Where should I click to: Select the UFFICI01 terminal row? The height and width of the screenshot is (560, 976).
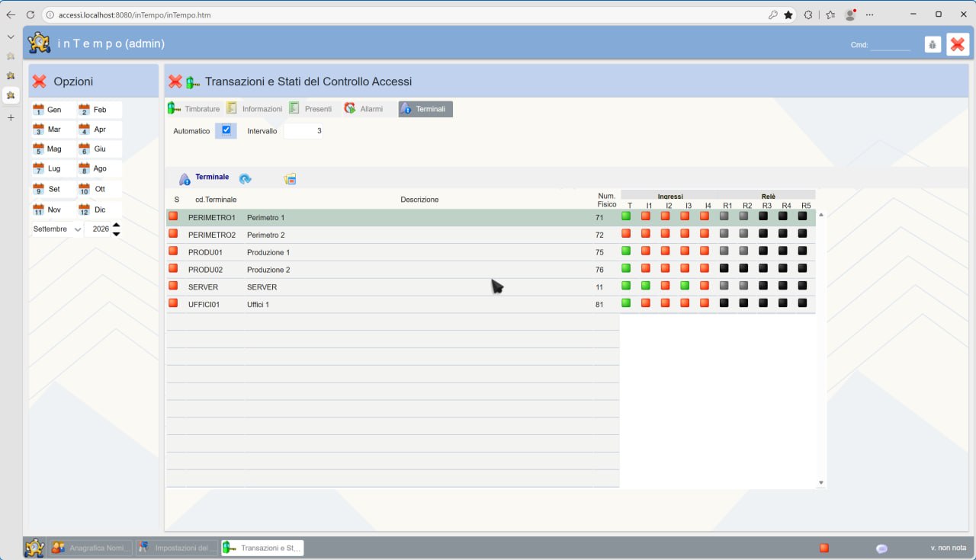pos(491,304)
